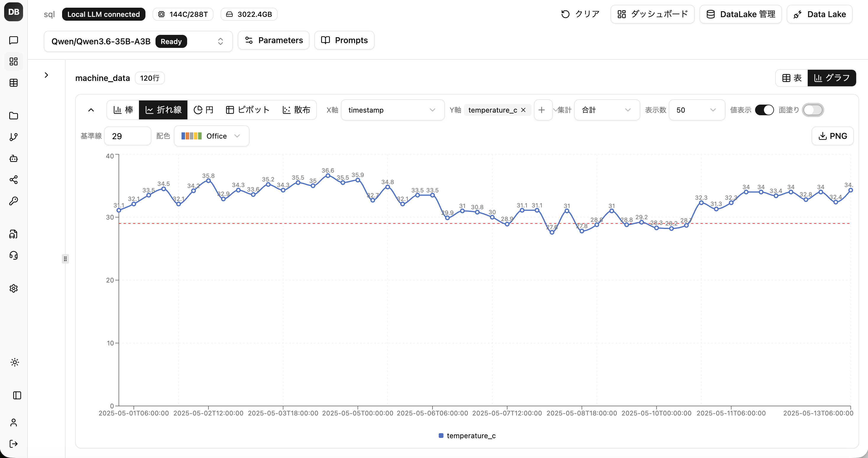This screenshot has width=868, height=458.
Task: Open the Qwen/Qwen3.6-35B-A3B model selector
Action: 138,41
